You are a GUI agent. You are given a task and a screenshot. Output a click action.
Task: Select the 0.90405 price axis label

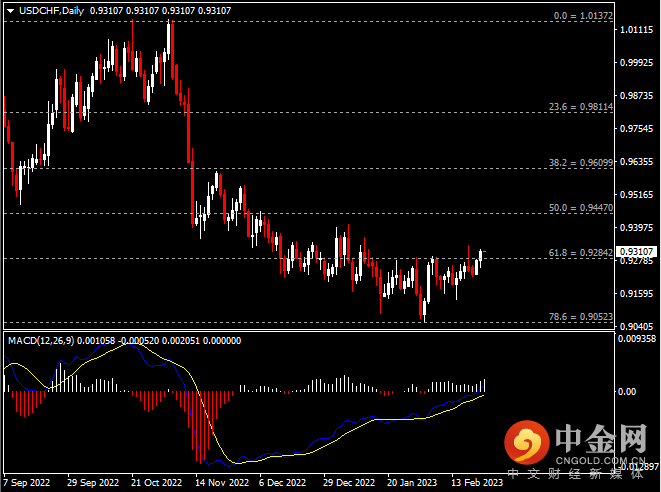636,326
